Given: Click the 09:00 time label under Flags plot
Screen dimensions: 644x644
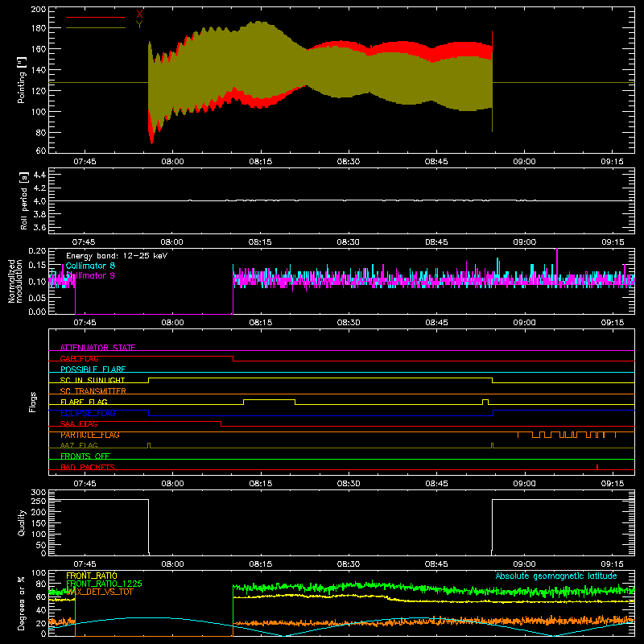Looking at the screenshot, I should click(x=525, y=484).
